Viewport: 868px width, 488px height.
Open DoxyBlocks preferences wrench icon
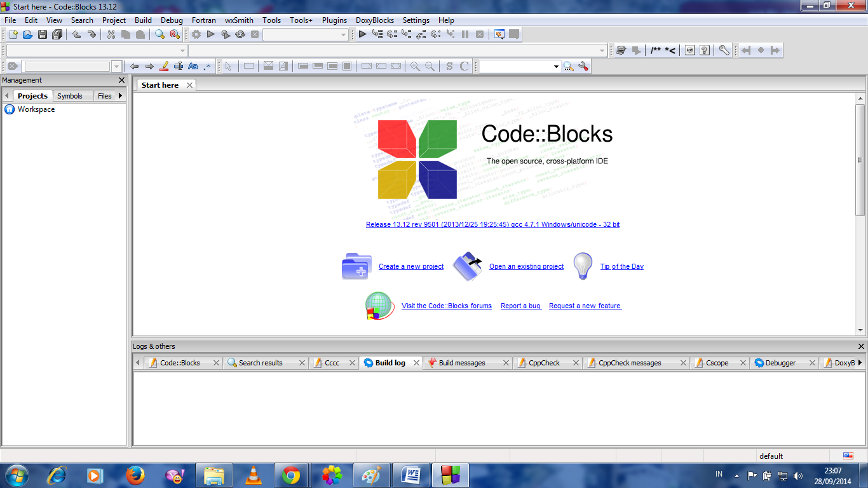coord(724,50)
